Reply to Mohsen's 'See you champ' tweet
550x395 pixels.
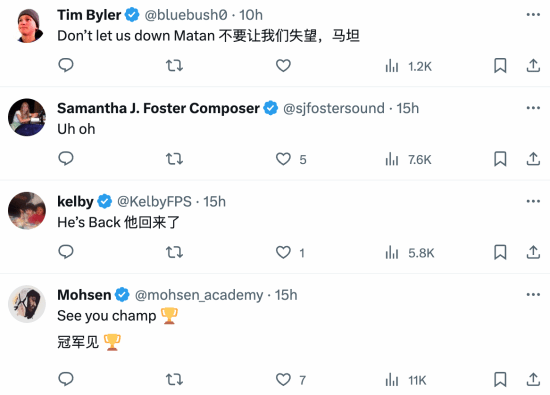pyautogui.click(x=66, y=379)
